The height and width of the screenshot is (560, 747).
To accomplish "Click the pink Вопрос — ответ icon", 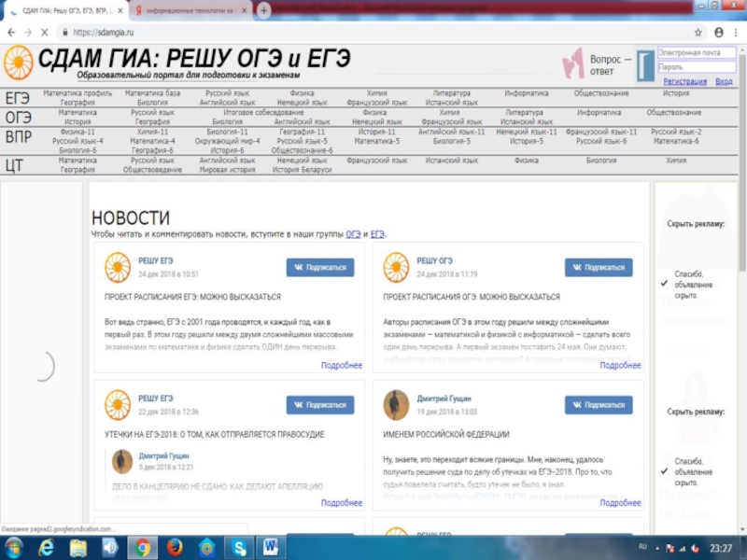I will (x=572, y=63).
